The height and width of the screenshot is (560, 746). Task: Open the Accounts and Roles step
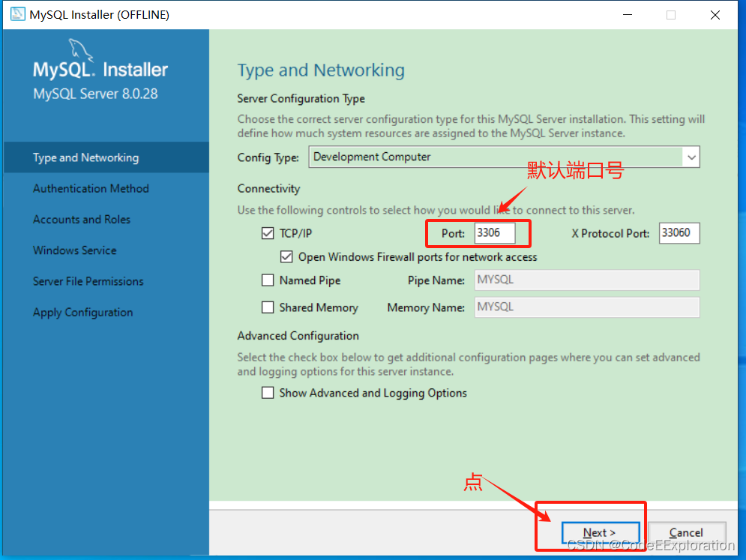82,220
